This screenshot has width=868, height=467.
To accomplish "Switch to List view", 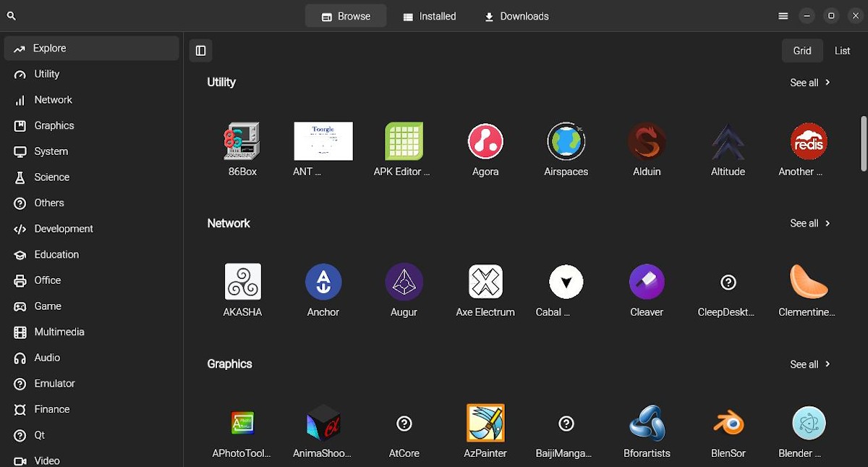I will click(x=843, y=51).
